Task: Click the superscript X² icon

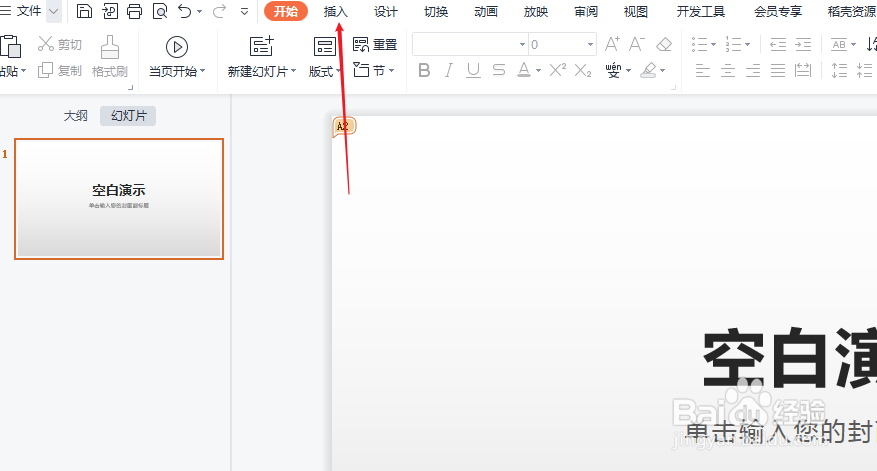Action: click(558, 70)
